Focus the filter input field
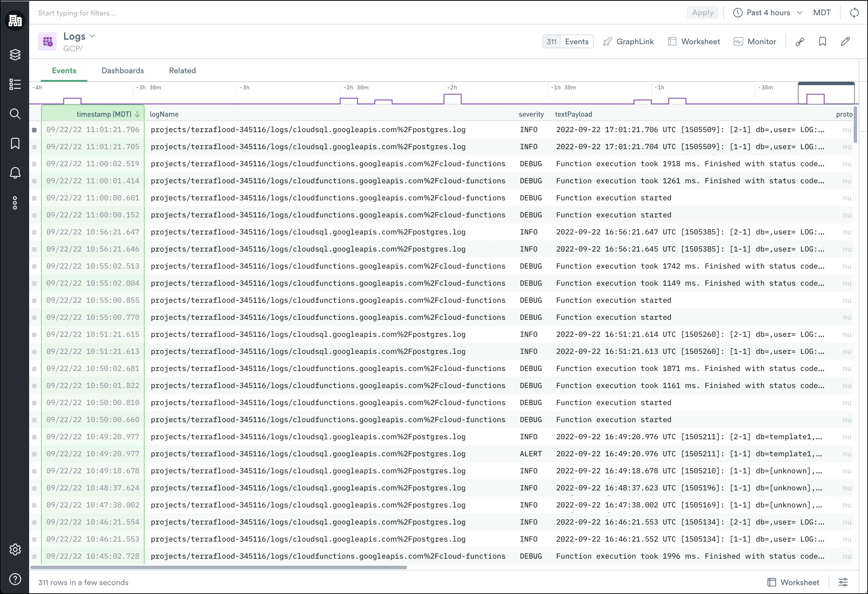Viewport: 868px width, 594px height. [358, 13]
